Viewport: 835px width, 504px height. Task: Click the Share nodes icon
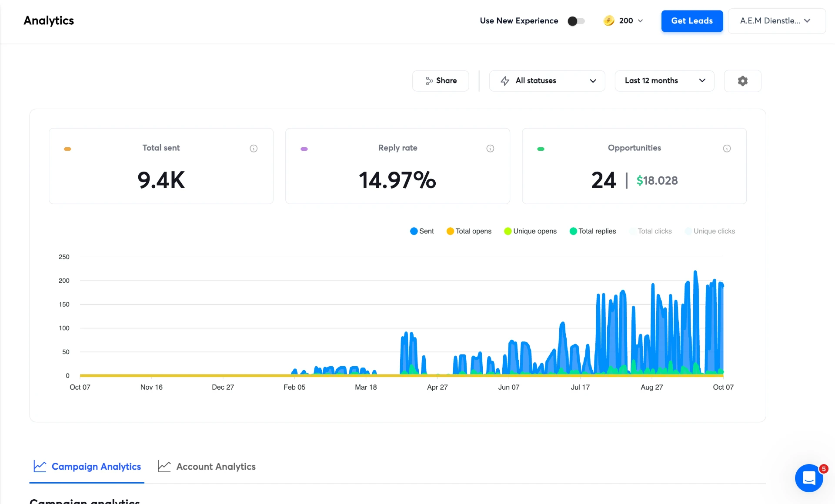click(429, 81)
